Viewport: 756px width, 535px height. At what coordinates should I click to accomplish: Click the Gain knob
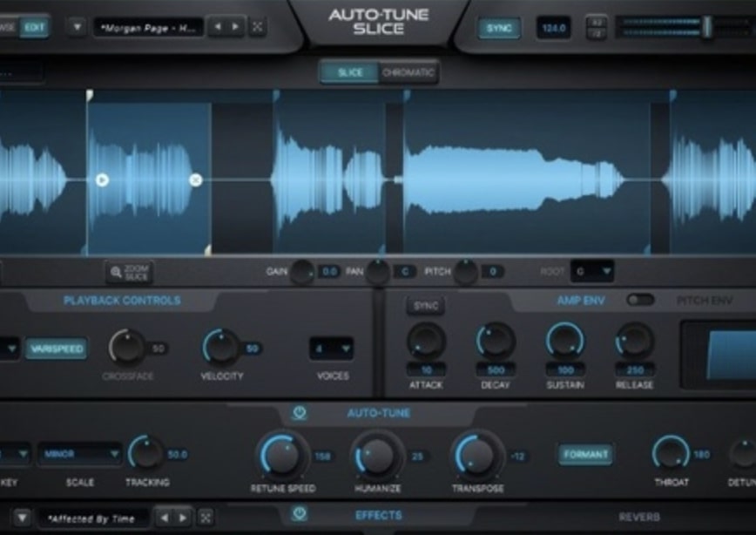(302, 272)
